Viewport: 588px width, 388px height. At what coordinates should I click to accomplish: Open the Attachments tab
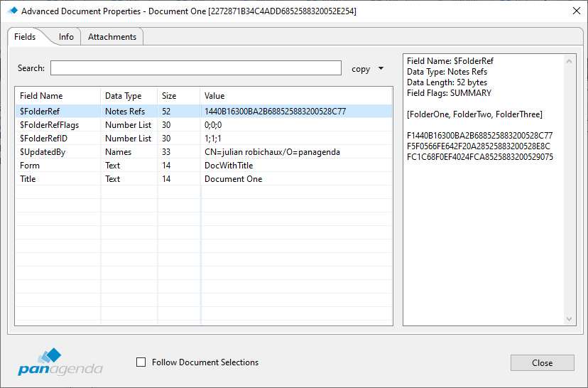(x=112, y=37)
